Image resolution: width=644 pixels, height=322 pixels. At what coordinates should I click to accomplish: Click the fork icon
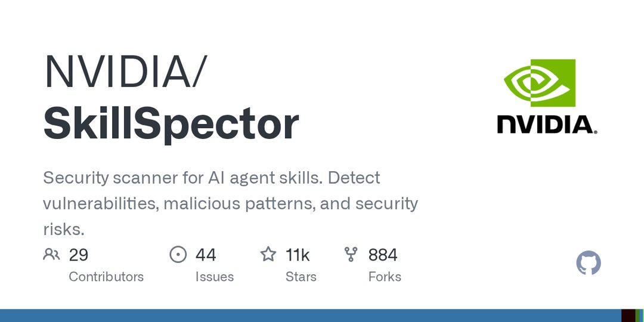[x=351, y=255]
